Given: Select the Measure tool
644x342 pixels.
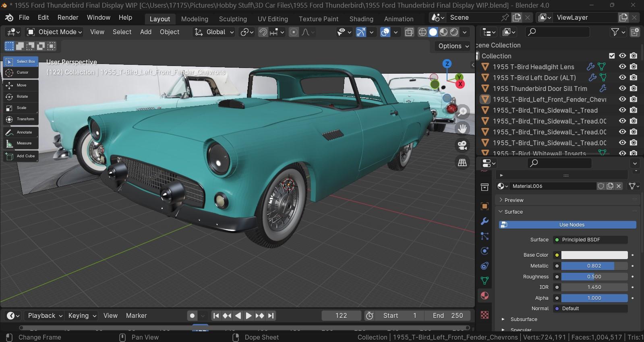Looking at the screenshot, I should pos(21,143).
